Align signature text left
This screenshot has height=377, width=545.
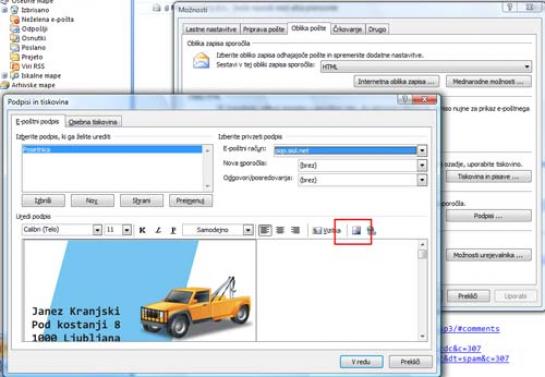point(265,230)
